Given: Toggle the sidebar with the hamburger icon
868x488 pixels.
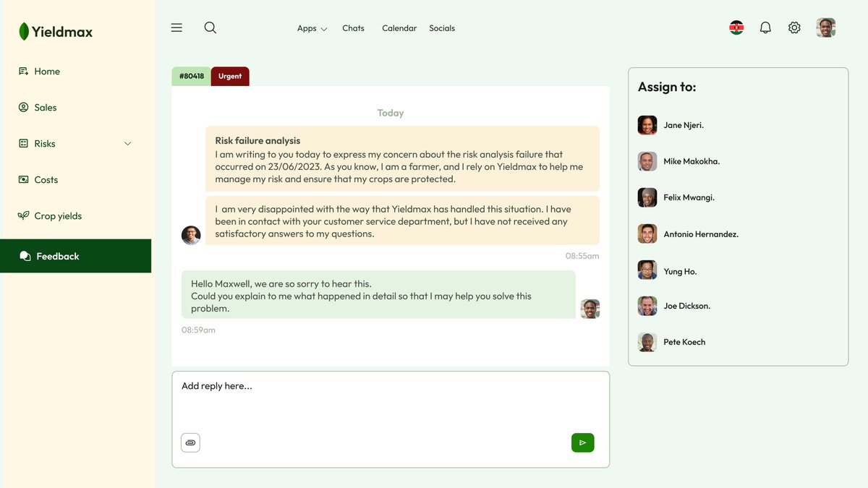Looking at the screenshot, I should pos(176,27).
